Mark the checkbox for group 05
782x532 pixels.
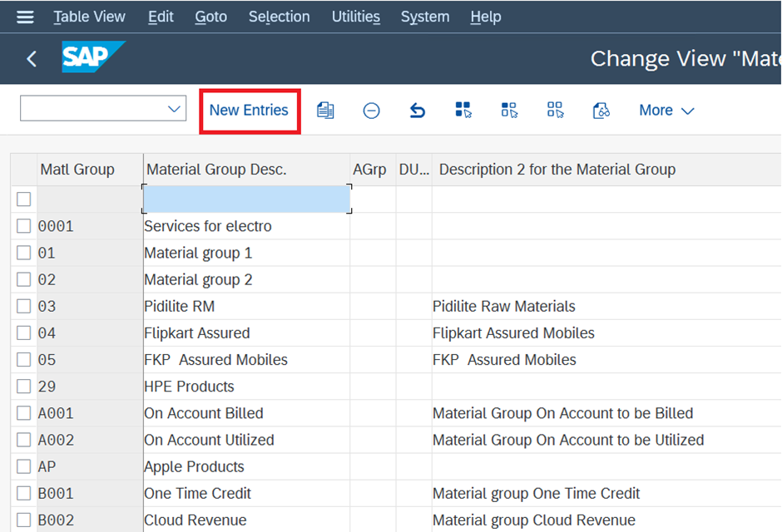point(24,360)
